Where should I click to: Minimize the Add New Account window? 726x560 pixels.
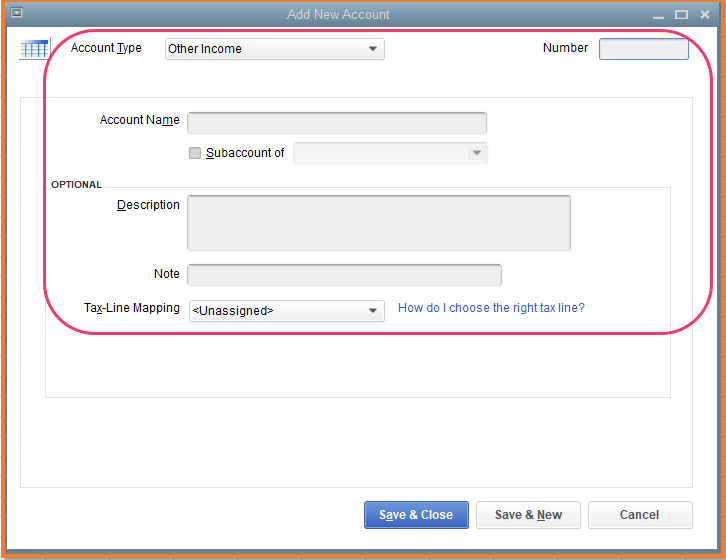pos(658,15)
